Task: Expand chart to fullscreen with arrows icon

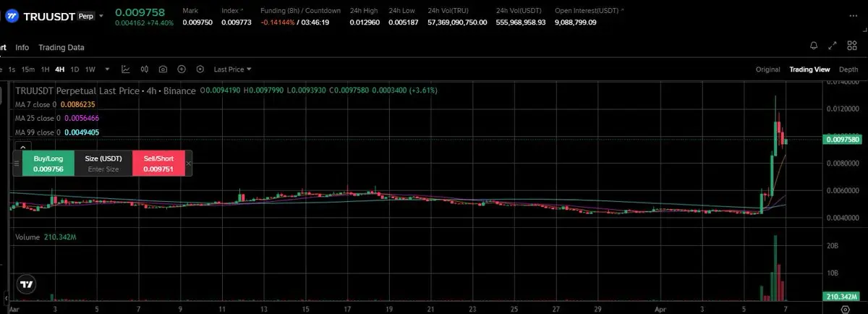Action: (832, 46)
